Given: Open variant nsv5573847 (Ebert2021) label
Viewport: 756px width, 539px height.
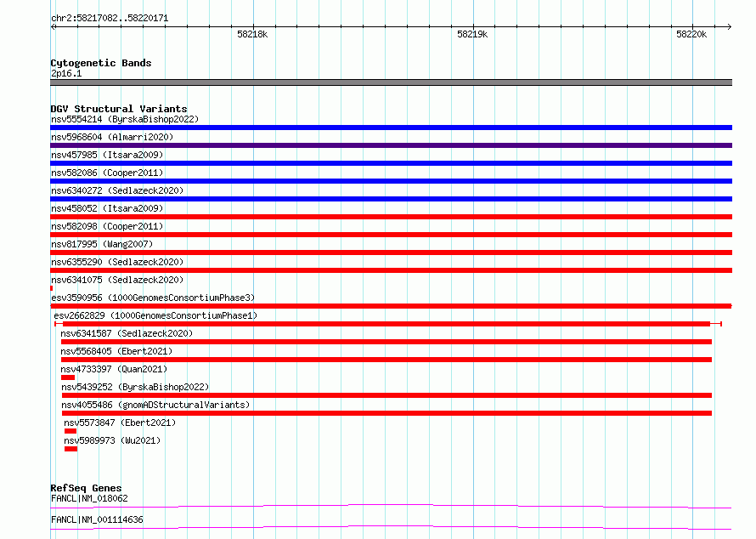Looking at the screenshot, I should point(120,423).
